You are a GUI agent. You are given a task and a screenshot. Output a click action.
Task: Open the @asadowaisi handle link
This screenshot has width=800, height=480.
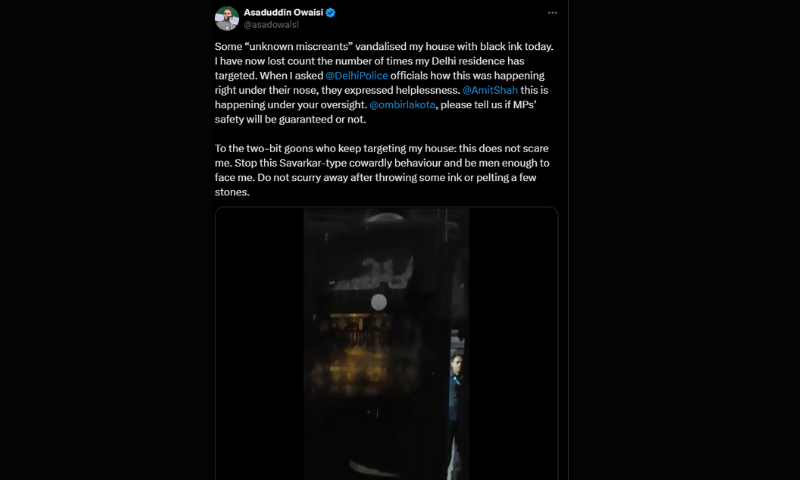click(x=271, y=24)
